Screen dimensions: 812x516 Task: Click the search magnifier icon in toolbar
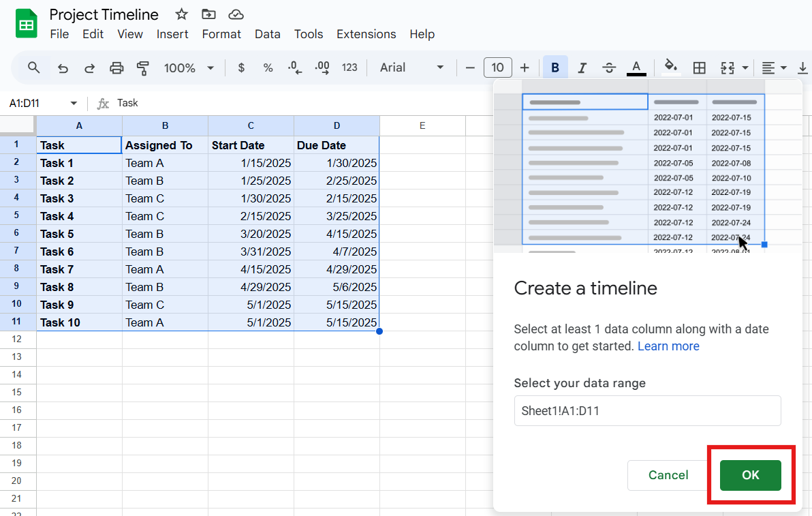pos(33,67)
